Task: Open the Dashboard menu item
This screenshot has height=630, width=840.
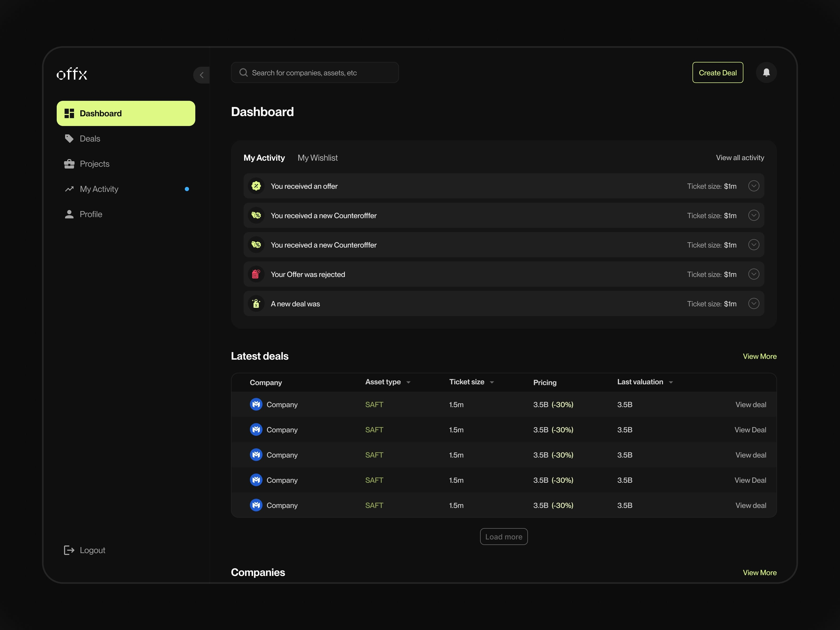Action: (126, 113)
